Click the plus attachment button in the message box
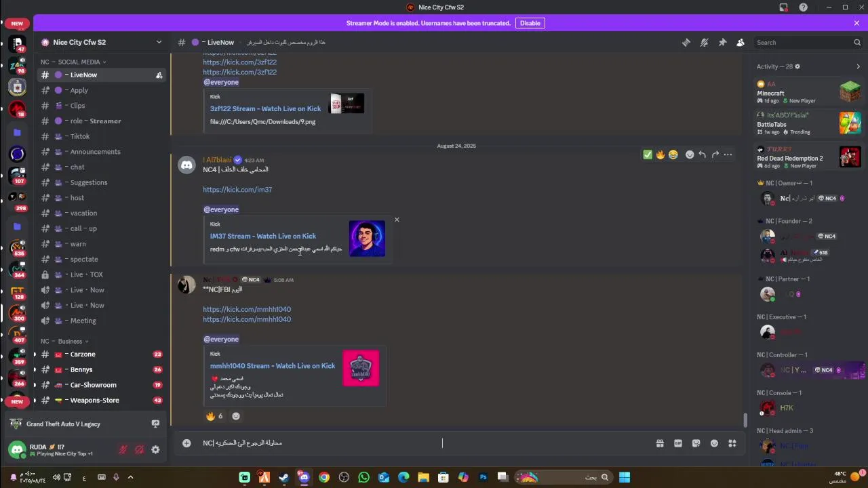 click(x=186, y=443)
